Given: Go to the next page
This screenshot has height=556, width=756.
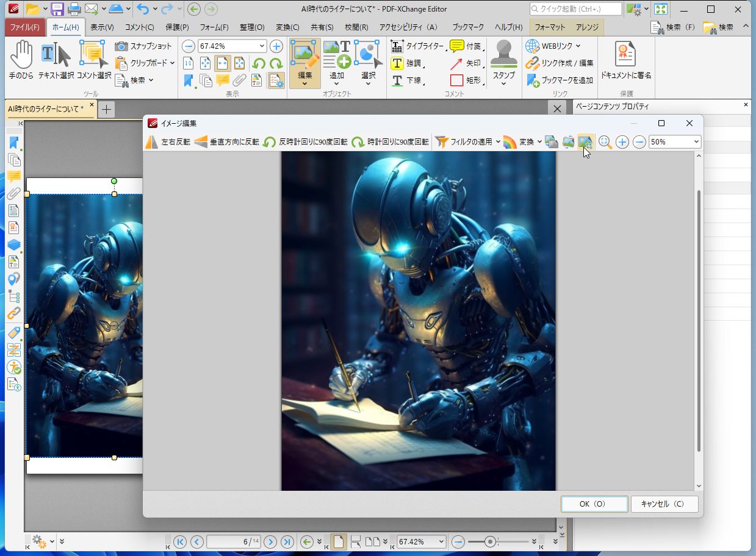Looking at the screenshot, I should [x=270, y=541].
